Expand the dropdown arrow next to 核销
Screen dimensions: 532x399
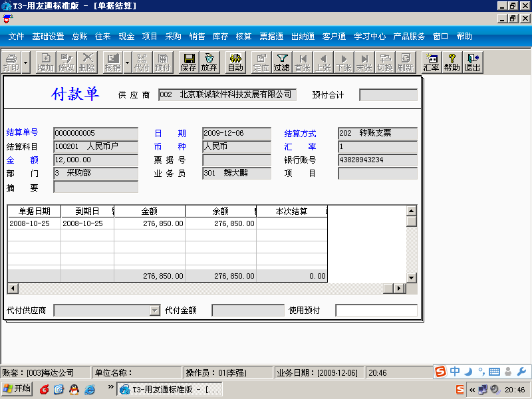tap(127, 62)
